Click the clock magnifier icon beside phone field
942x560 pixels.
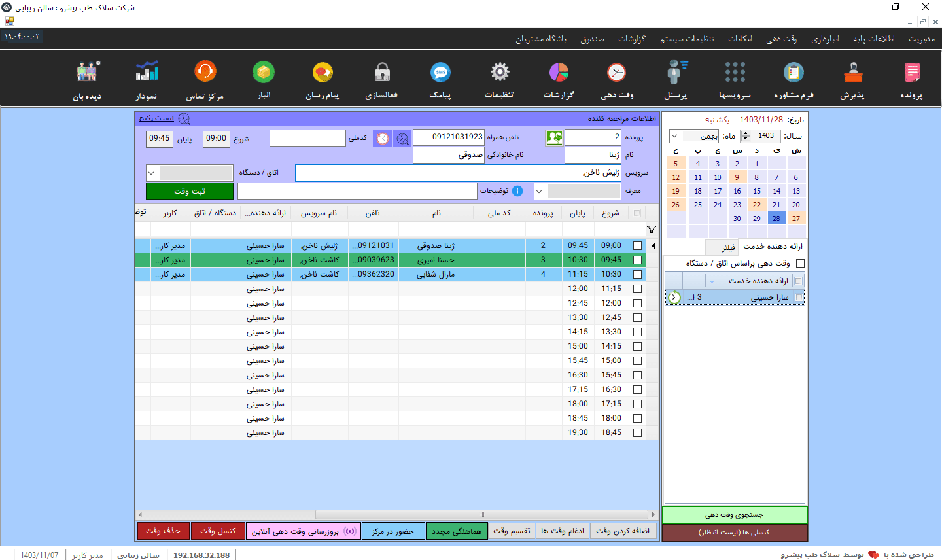click(402, 138)
